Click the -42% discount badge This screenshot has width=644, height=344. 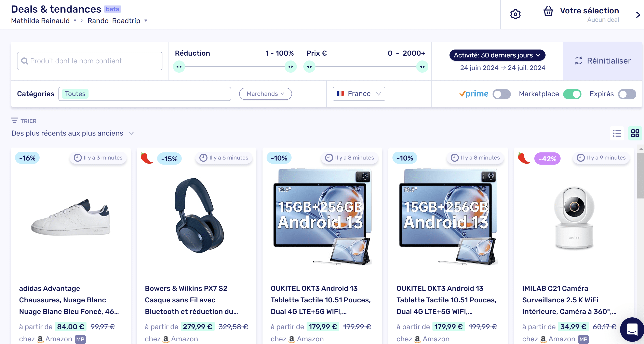click(547, 159)
